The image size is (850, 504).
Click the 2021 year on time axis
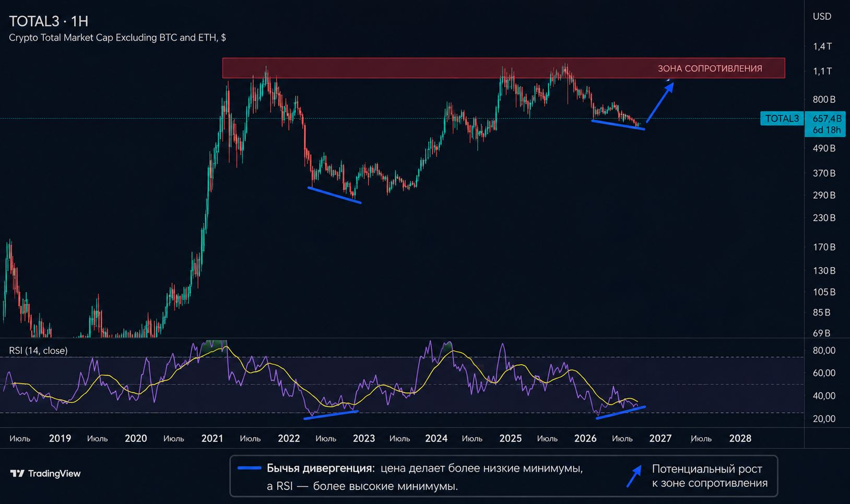coord(212,438)
